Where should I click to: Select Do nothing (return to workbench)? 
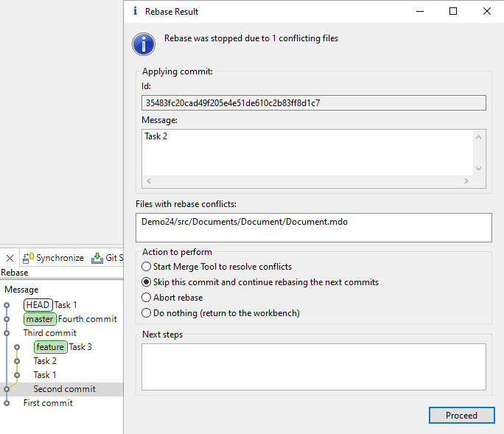(x=147, y=313)
